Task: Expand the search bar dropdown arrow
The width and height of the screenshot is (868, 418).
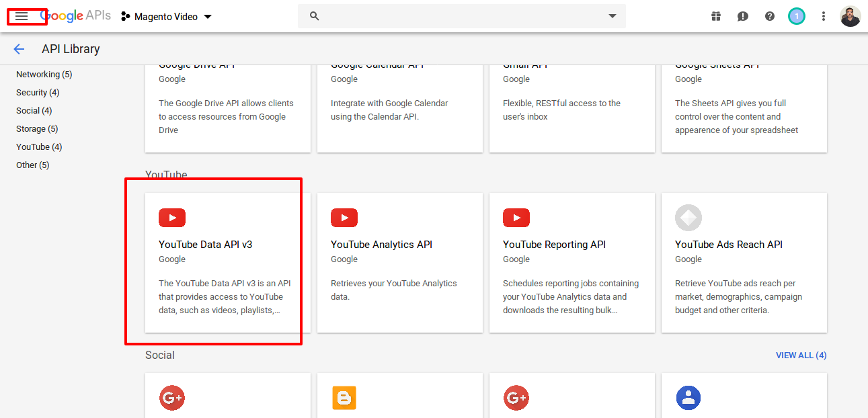Action: tap(612, 16)
